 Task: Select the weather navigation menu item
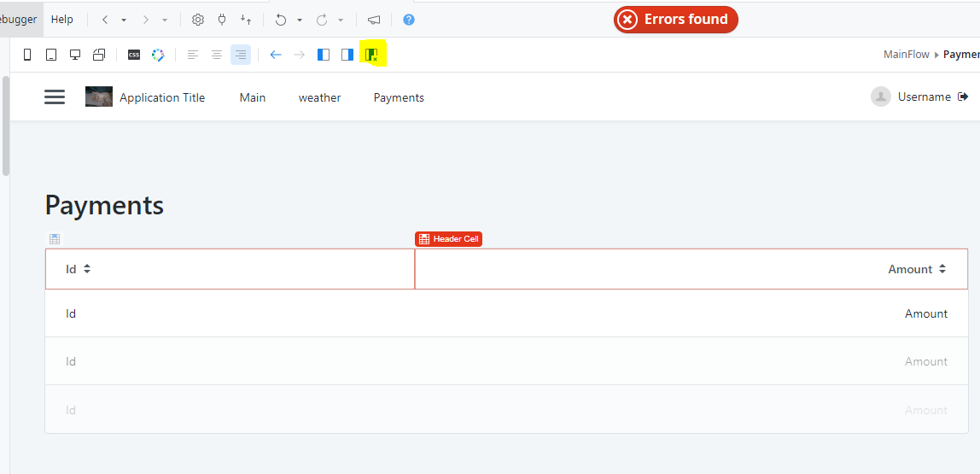[x=320, y=97]
